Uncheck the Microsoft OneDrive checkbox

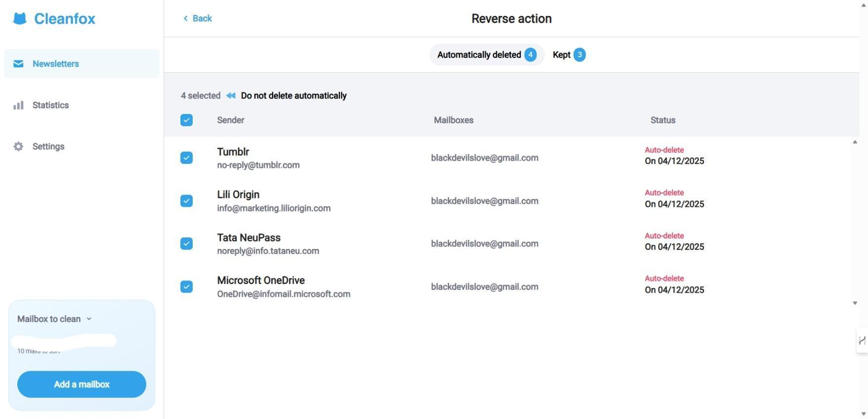[x=186, y=287]
